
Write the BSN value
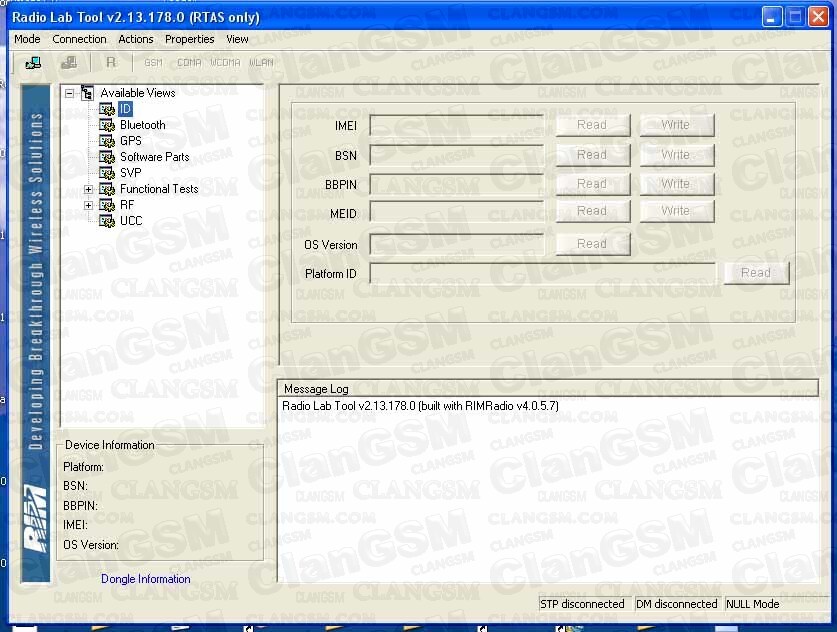(677, 155)
